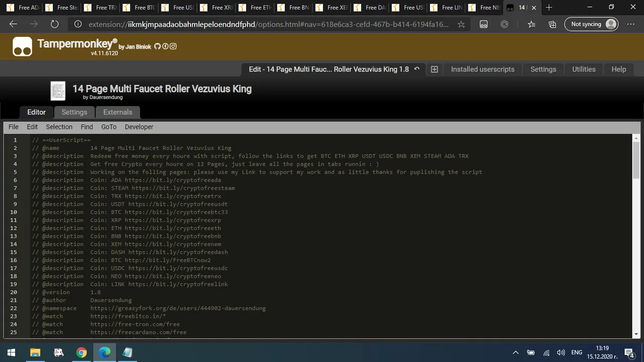
Task: Open the File menu in editor
Action: [x=14, y=127]
